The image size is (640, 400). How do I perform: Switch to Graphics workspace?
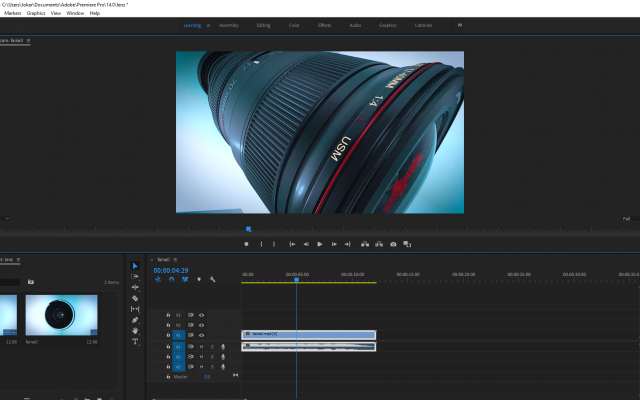(x=387, y=25)
